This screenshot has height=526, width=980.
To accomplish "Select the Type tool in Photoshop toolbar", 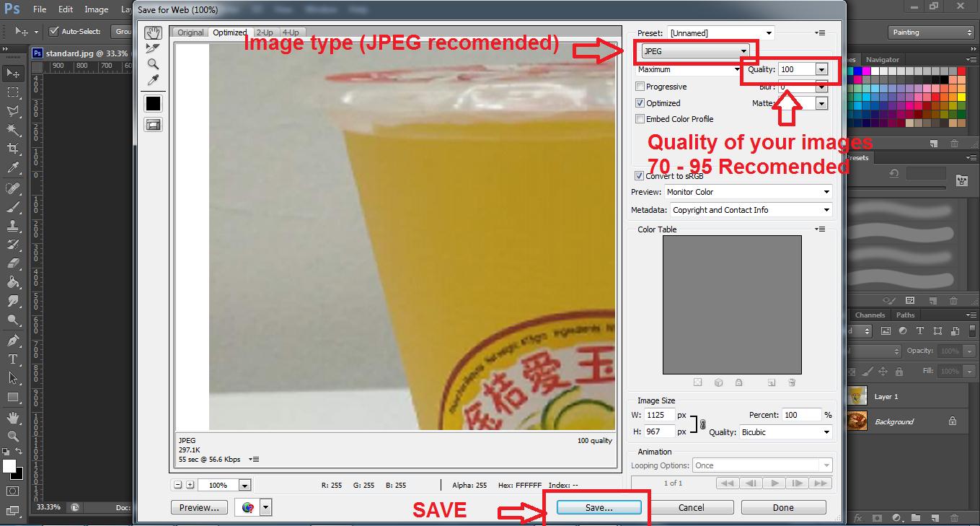I will tap(13, 359).
